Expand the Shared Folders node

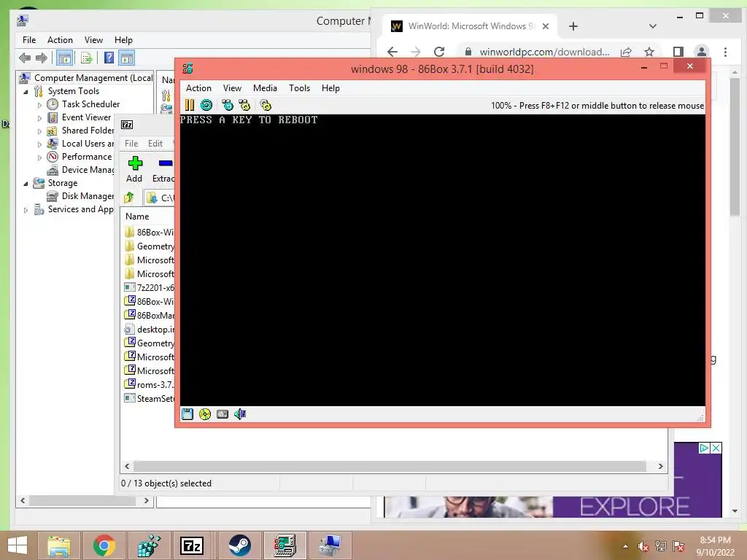tap(39, 131)
